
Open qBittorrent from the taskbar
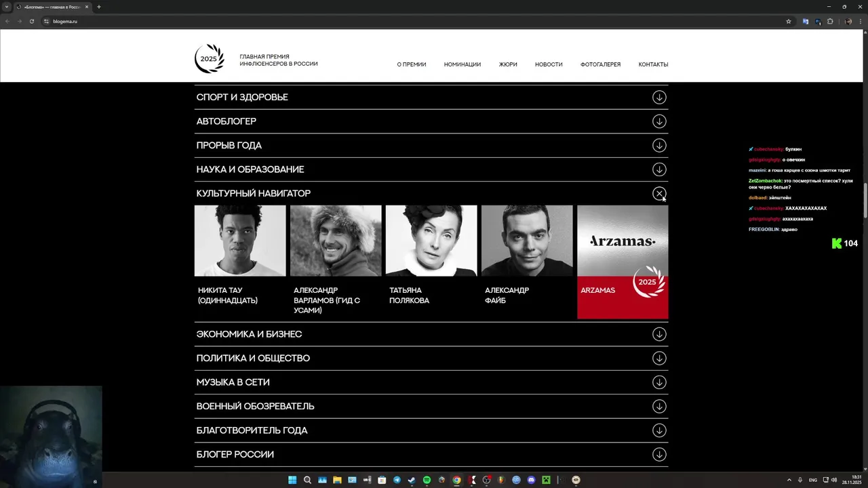point(516,480)
